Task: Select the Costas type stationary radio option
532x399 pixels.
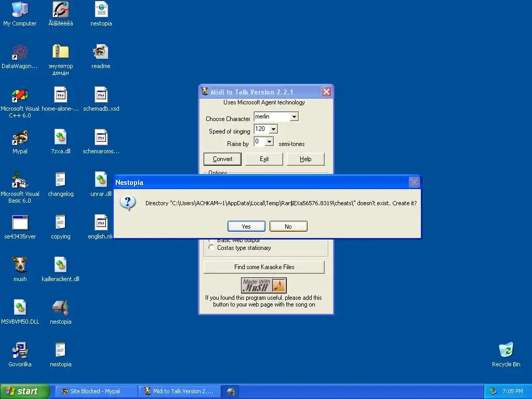Action: [x=211, y=248]
